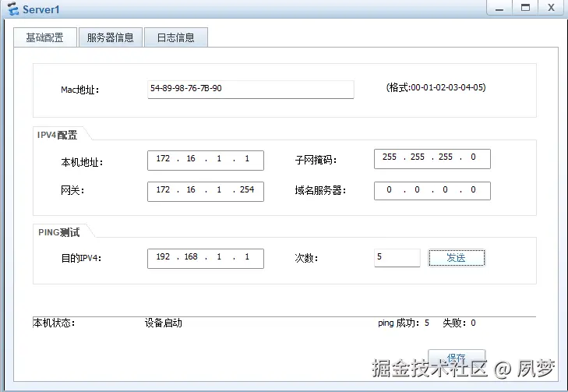Click the 失败: 0 text

click(459, 323)
